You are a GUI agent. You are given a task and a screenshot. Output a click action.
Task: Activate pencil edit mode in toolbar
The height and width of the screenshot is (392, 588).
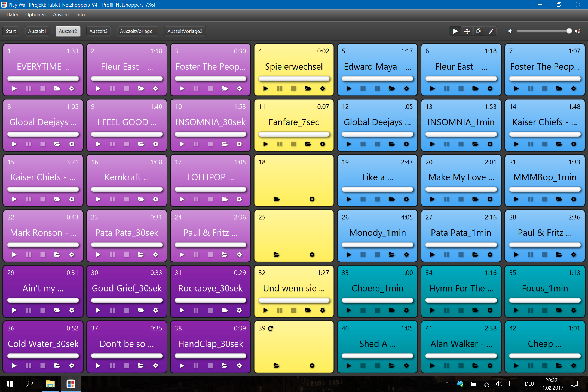pos(491,31)
